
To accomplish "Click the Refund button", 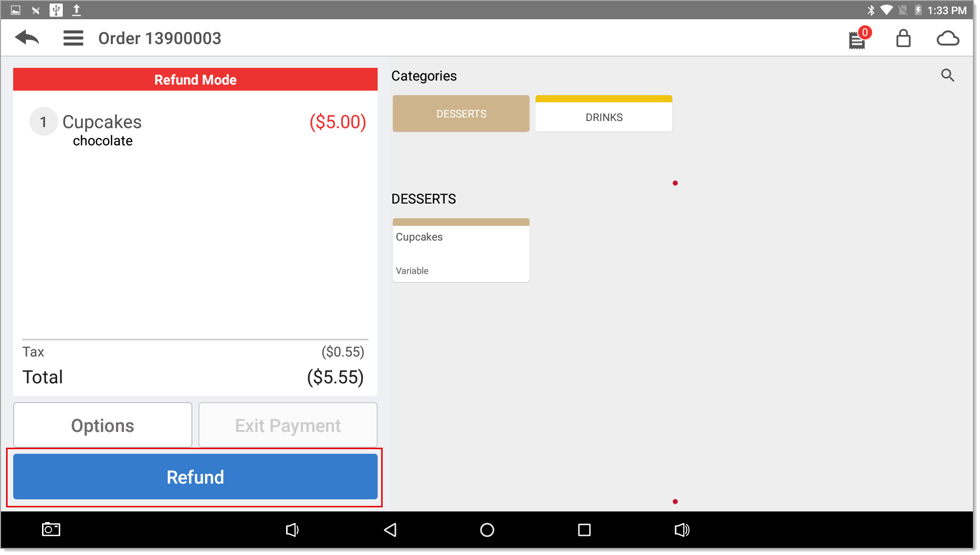I will (195, 477).
